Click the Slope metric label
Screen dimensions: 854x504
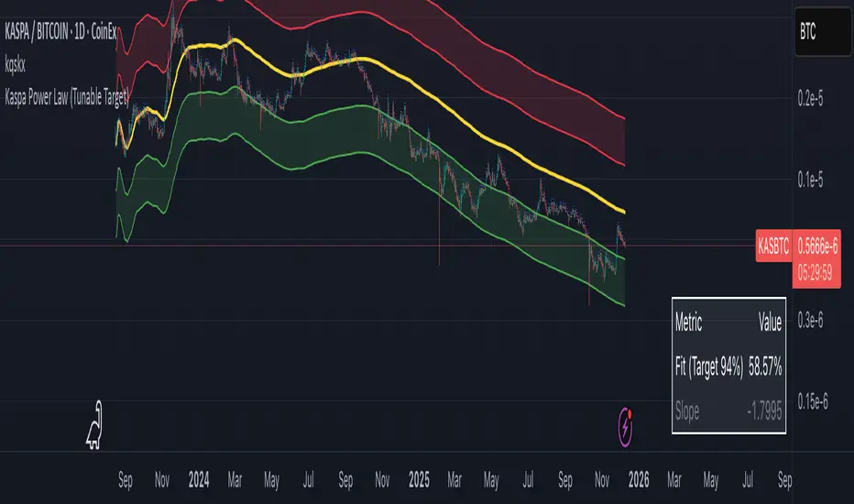pos(687,411)
